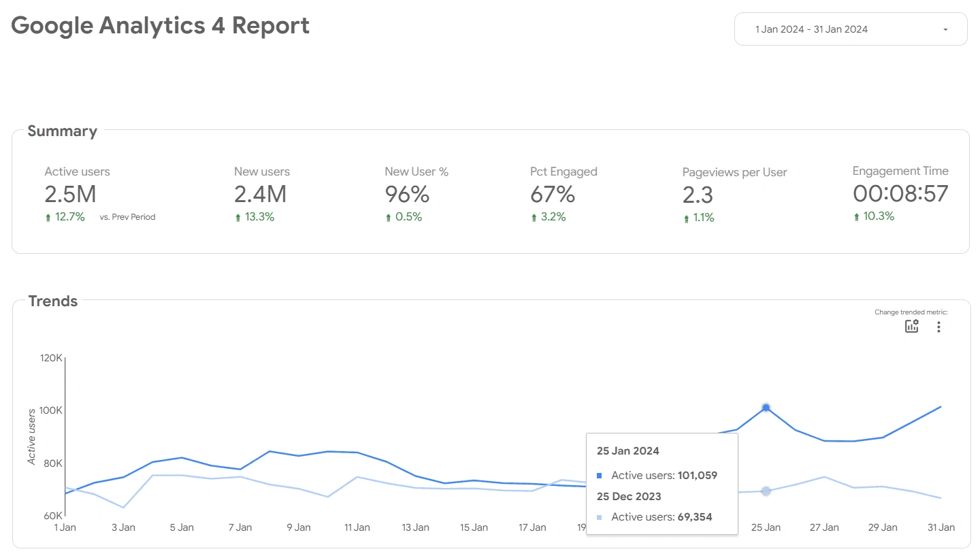This screenshot has height=558, width=980.
Task: Click the 13.3% new users change indicator
Action: coord(255,217)
